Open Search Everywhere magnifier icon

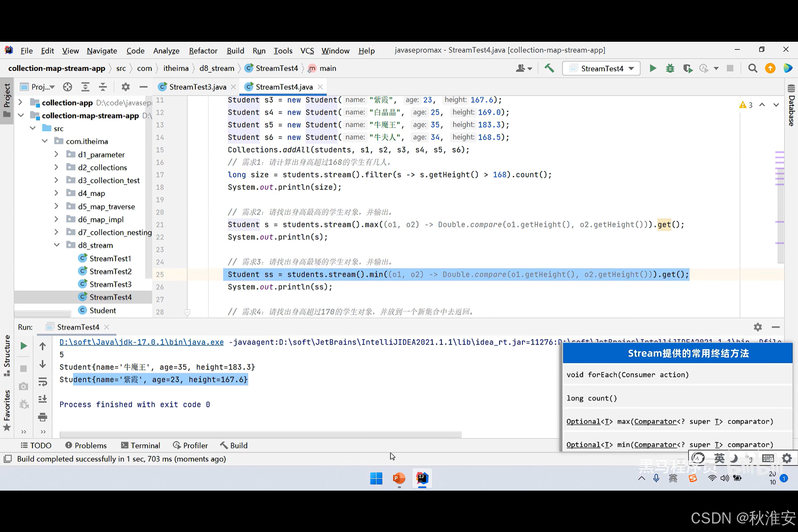click(752, 68)
